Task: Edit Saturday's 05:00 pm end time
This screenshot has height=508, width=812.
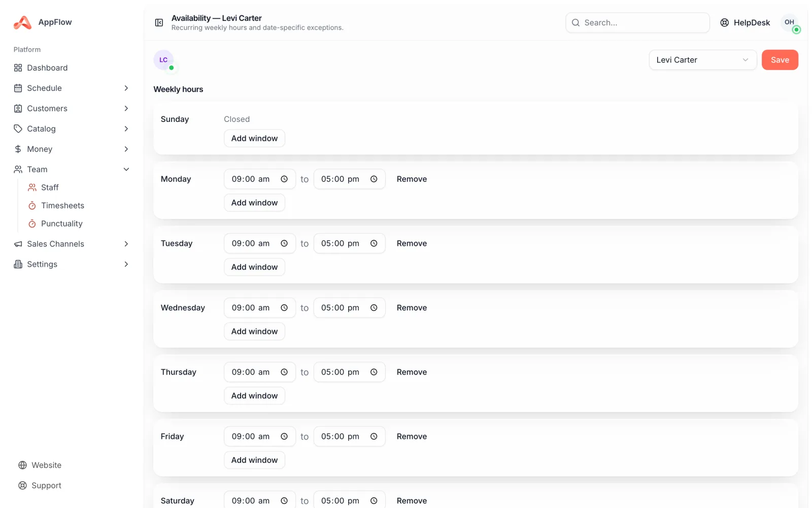Action: point(349,500)
